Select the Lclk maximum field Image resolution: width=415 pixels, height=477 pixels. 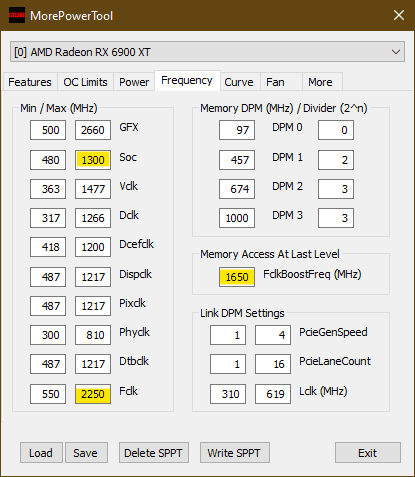[x=273, y=394]
